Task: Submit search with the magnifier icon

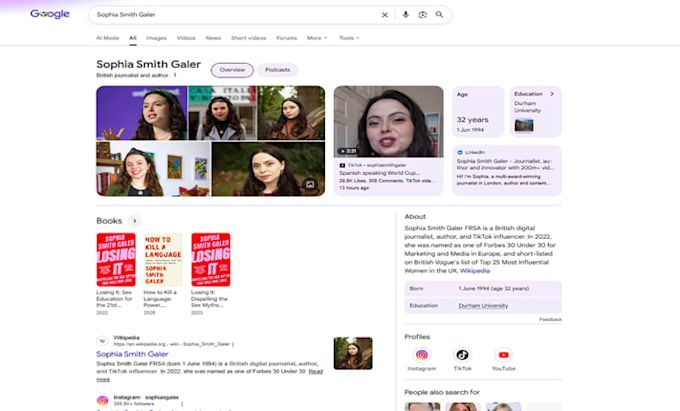Action: click(439, 14)
